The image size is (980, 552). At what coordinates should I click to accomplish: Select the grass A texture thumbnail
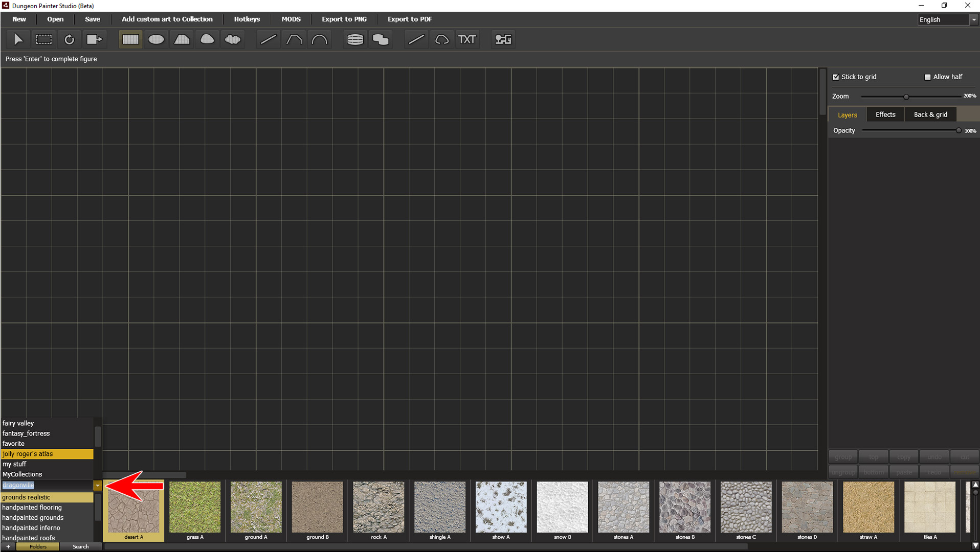pos(195,508)
